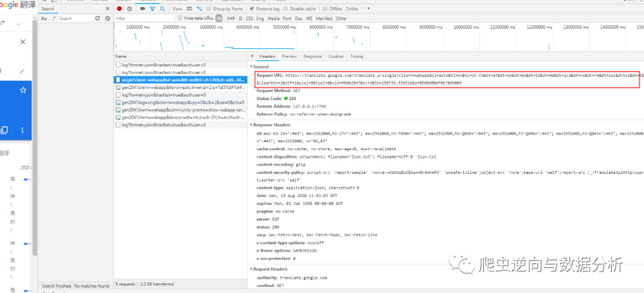Enable Disable cache checkbox
This screenshot has width=644, height=293.
286,8
